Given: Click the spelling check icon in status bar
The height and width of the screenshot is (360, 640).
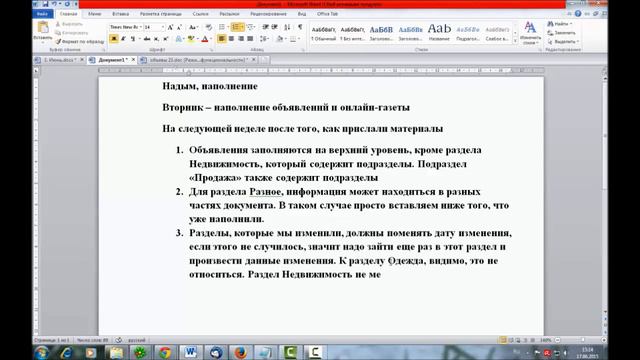Looking at the screenshot, I should pos(118,340).
